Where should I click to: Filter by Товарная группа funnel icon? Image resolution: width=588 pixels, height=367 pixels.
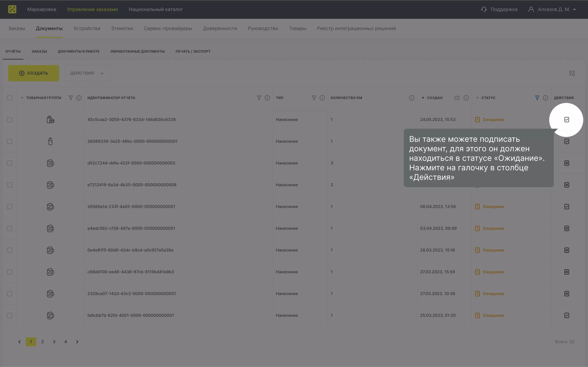71,98
